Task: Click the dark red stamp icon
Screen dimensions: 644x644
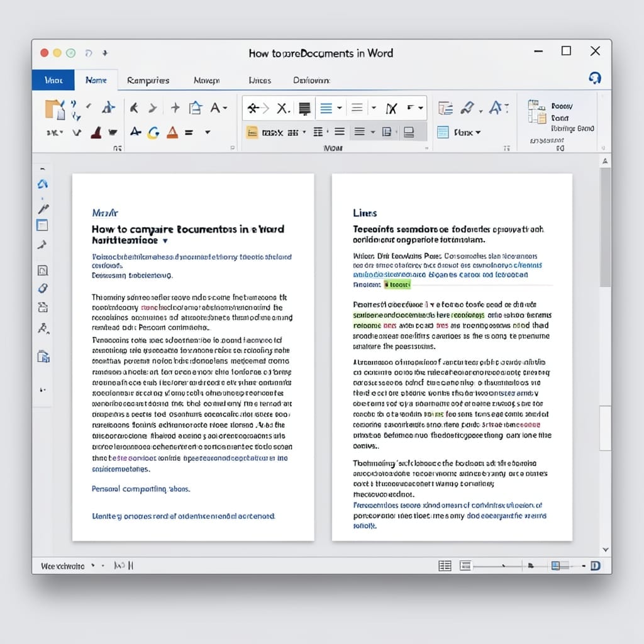Action: (96, 132)
